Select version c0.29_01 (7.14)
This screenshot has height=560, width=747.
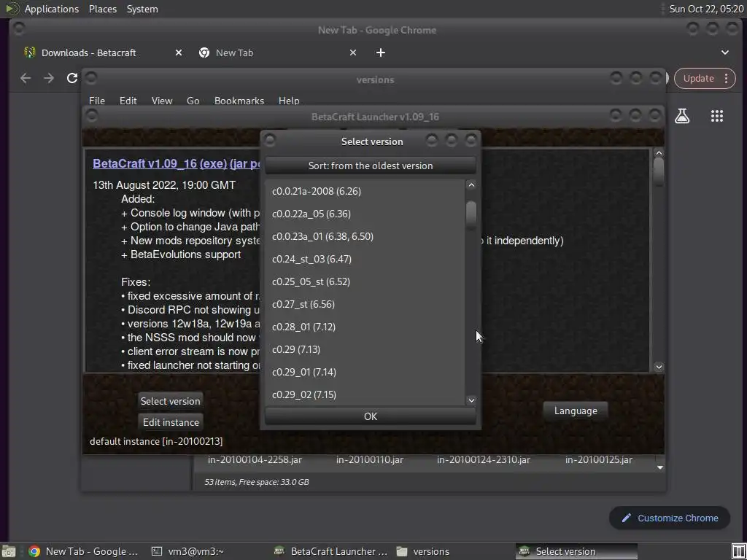(x=365, y=372)
